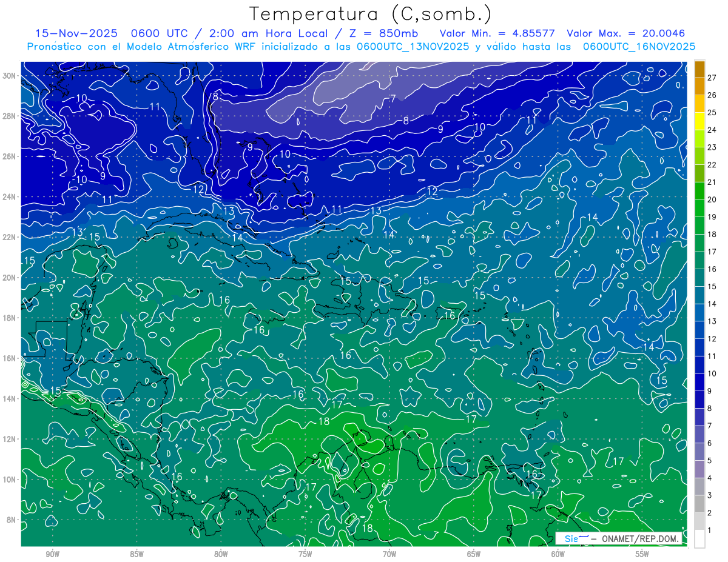Image resolution: width=728 pixels, height=562 pixels.
Task: Click the '10N' latitude label
Action: [10, 480]
